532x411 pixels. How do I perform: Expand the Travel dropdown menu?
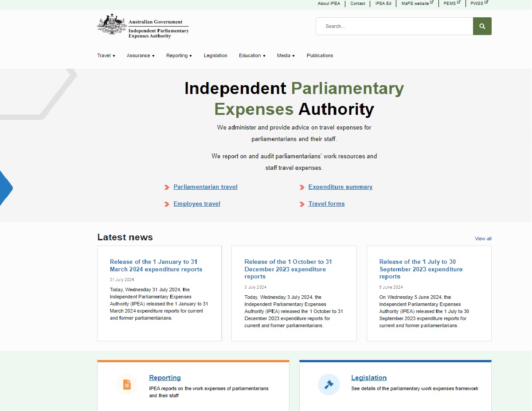click(106, 56)
